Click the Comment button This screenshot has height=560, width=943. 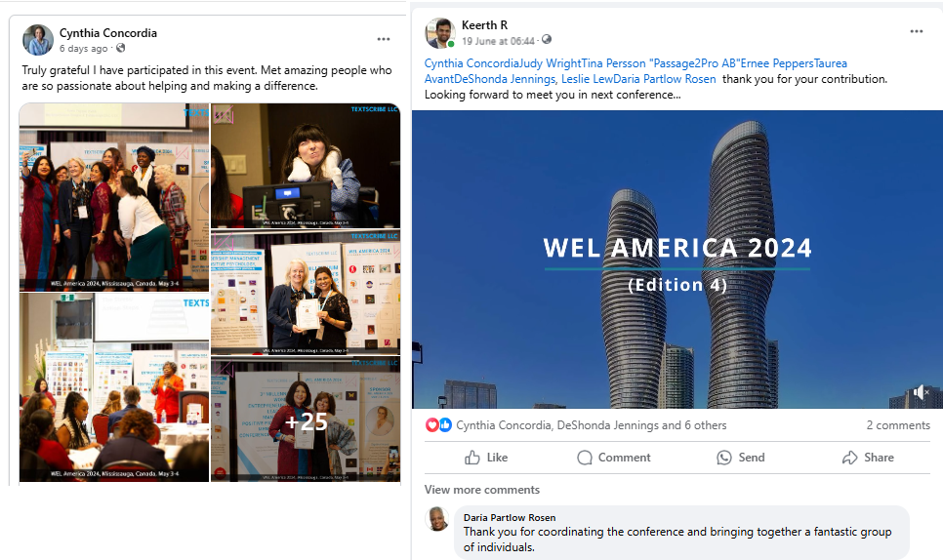point(613,458)
